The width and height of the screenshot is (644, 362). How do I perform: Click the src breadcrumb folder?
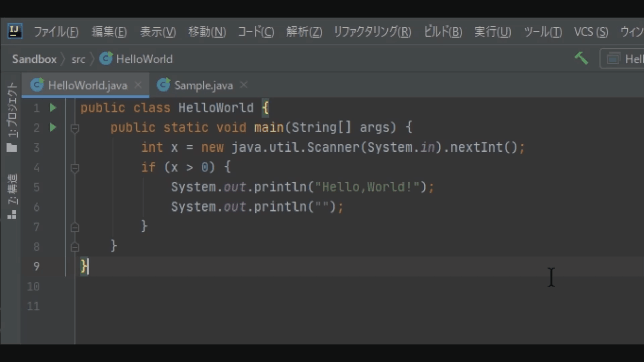(x=78, y=59)
